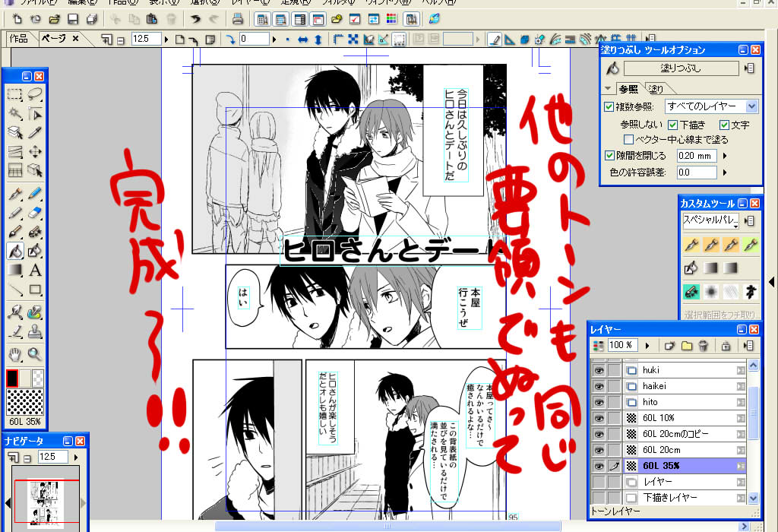Toggle the 文字 checkbox
778x532 pixels.
(724, 125)
